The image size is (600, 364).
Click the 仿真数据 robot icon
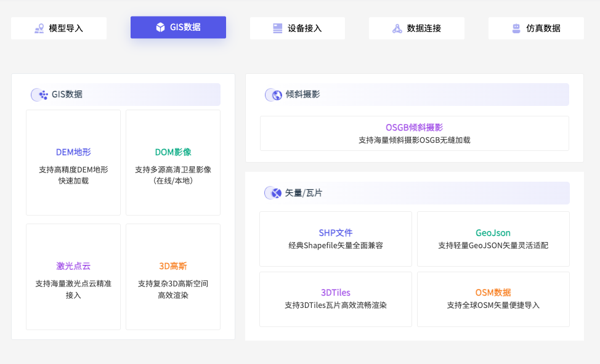coord(516,28)
